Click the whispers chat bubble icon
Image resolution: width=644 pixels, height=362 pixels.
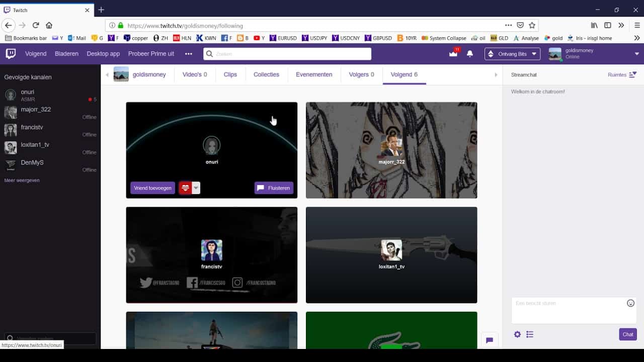[x=490, y=340]
